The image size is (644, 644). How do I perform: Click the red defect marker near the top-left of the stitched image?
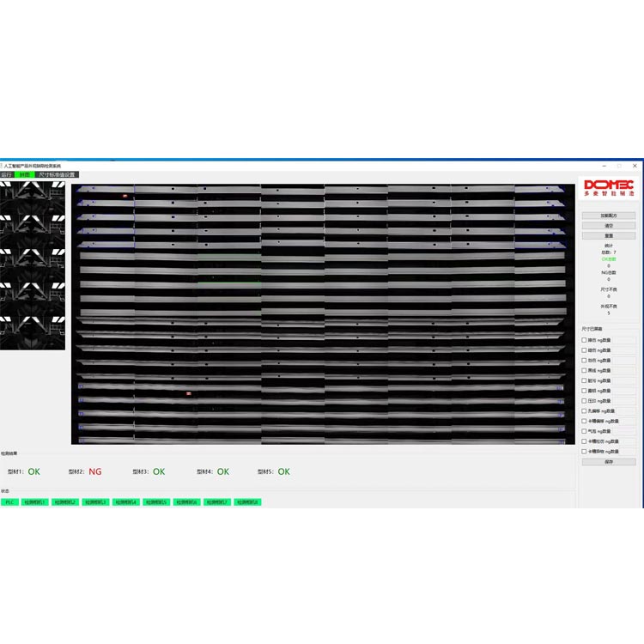click(125, 196)
